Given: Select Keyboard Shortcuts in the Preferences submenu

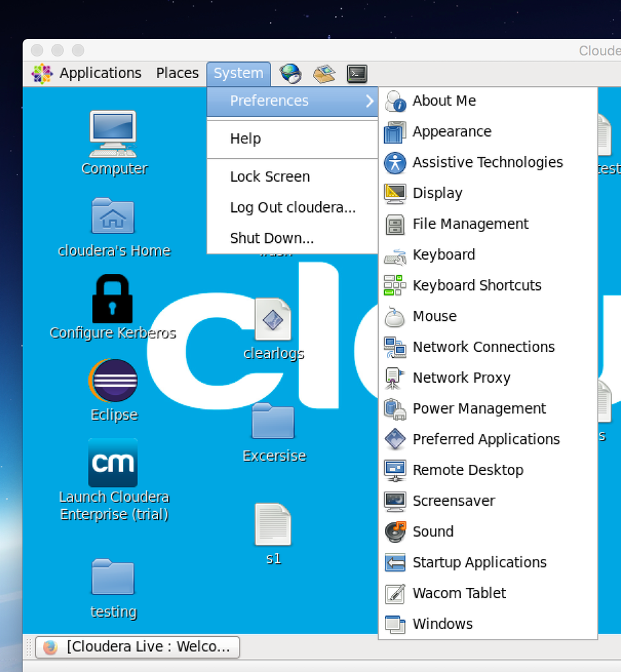Looking at the screenshot, I should [x=476, y=285].
